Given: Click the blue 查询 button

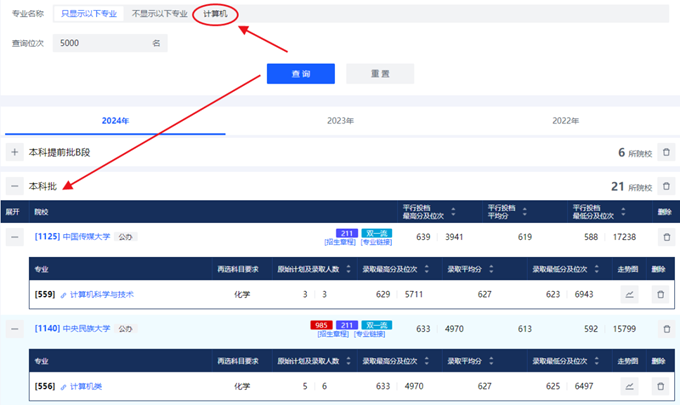Looking at the screenshot, I should point(300,74).
